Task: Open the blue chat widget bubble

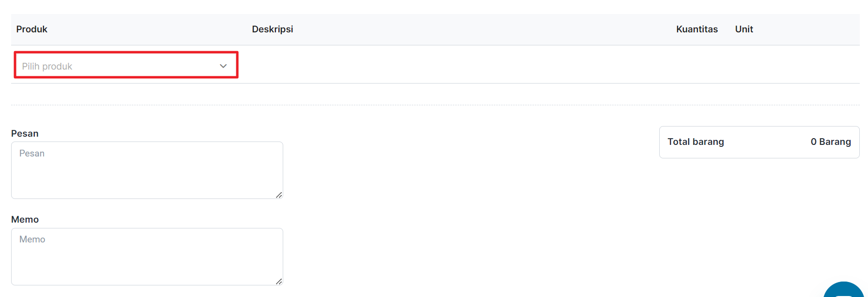Action: [844, 290]
